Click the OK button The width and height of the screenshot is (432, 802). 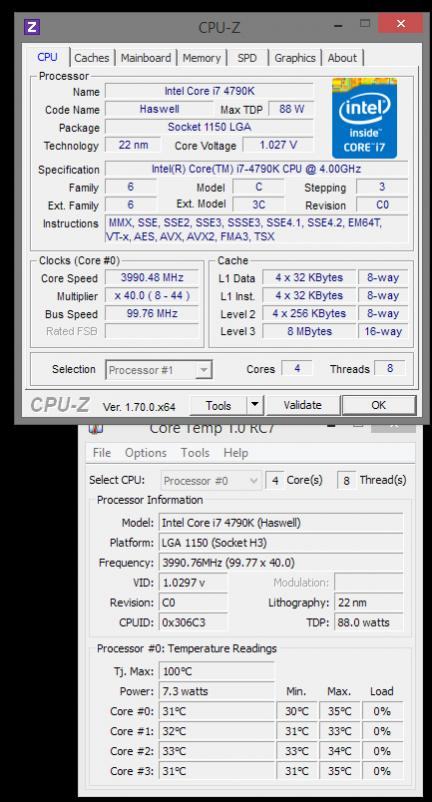pyautogui.click(x=379, y=405)
